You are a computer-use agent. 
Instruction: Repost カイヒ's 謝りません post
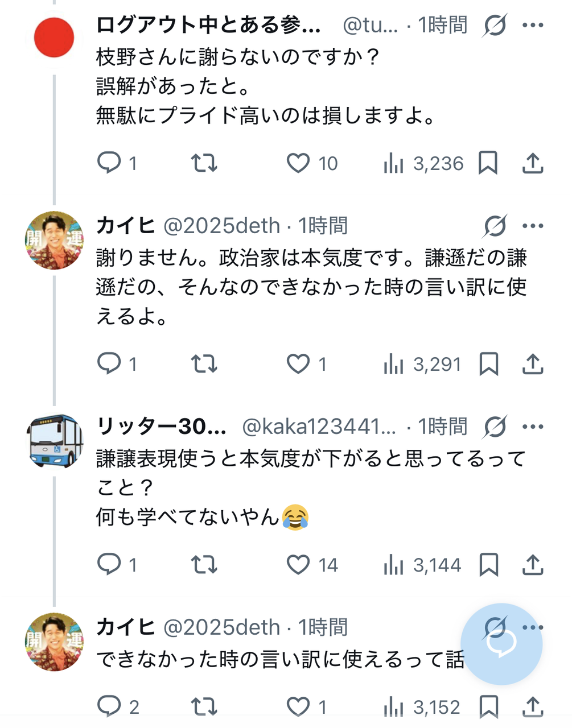pyautogui.click(x=204, y=364)
